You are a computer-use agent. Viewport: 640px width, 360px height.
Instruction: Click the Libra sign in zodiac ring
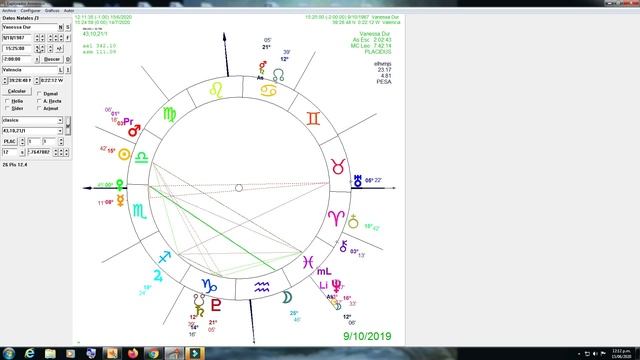coord(141,158)
